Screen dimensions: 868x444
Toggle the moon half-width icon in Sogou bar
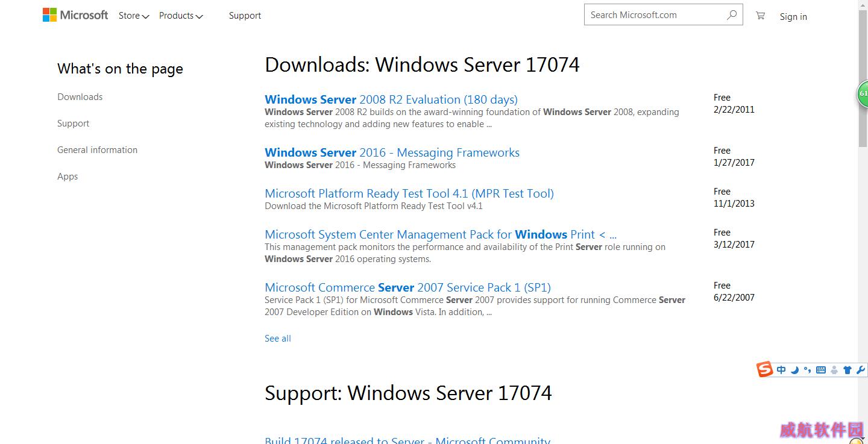(x=794, y=370)
